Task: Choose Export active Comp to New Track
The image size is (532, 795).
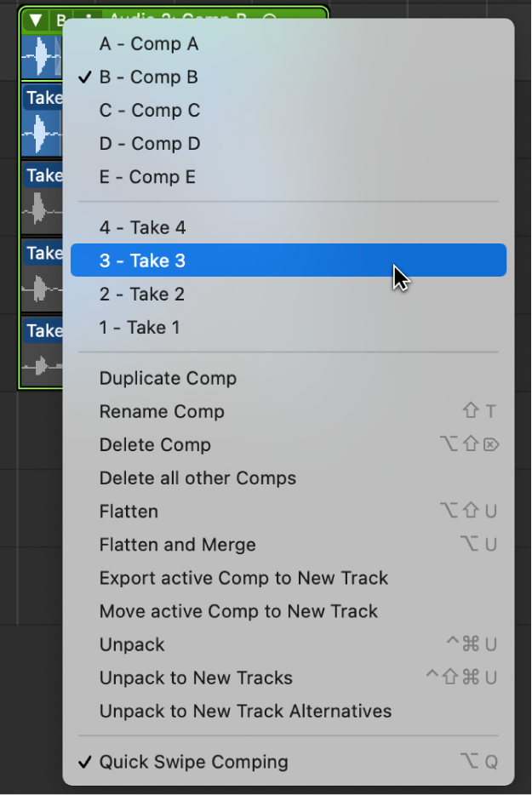Action: [243, 578]
